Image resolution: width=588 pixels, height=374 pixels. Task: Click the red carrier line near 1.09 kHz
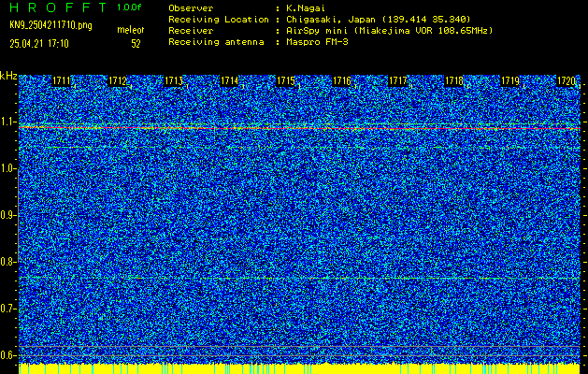(299, 128)
